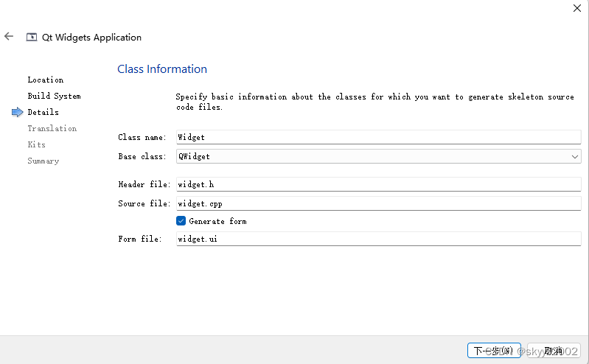This screenshot has width=589, height=364.
Task: Select the Location wizard step
Action: click(x=46, y=80)
